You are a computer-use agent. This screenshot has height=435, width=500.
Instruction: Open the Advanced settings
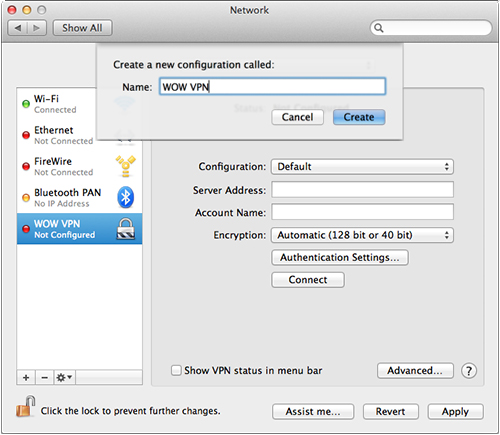[x=415, y=371]
